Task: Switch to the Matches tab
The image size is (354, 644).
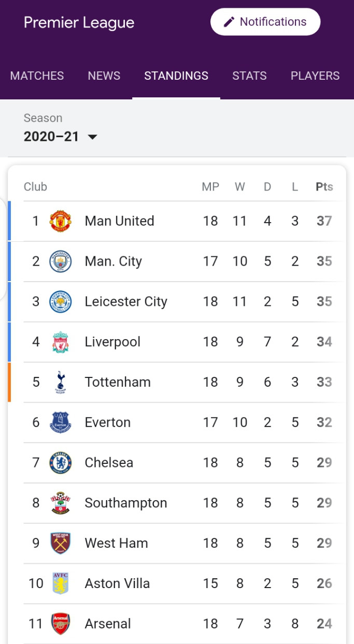Action: pyautogui.click(x=37, y=76)
